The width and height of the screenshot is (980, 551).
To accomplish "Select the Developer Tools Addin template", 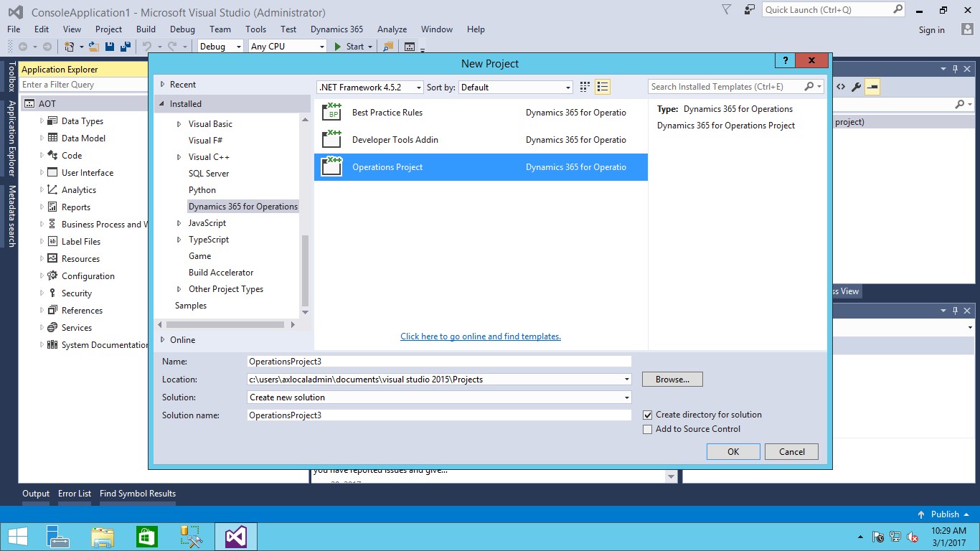I will (481, 140).
